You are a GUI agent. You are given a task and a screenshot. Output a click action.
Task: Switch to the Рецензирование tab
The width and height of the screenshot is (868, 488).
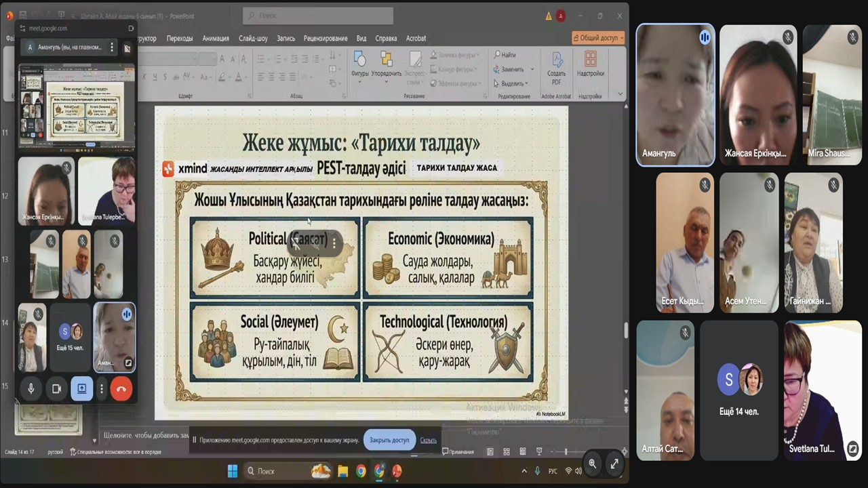click(326, 39)
